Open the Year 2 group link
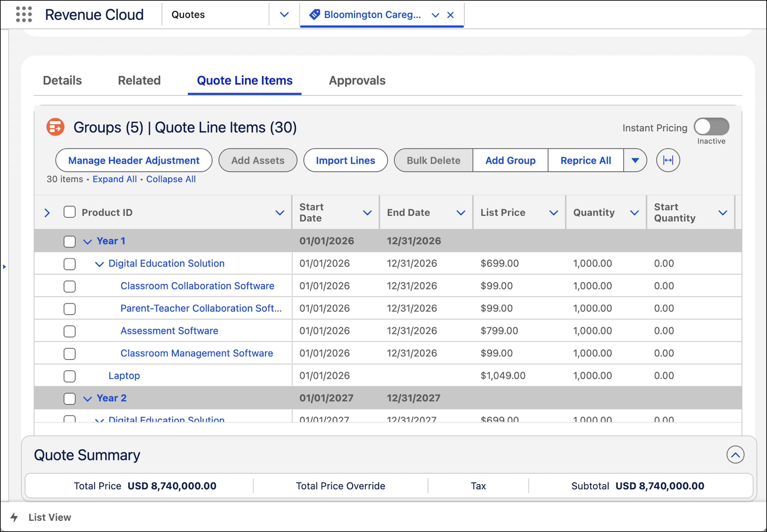 (111, 398)
